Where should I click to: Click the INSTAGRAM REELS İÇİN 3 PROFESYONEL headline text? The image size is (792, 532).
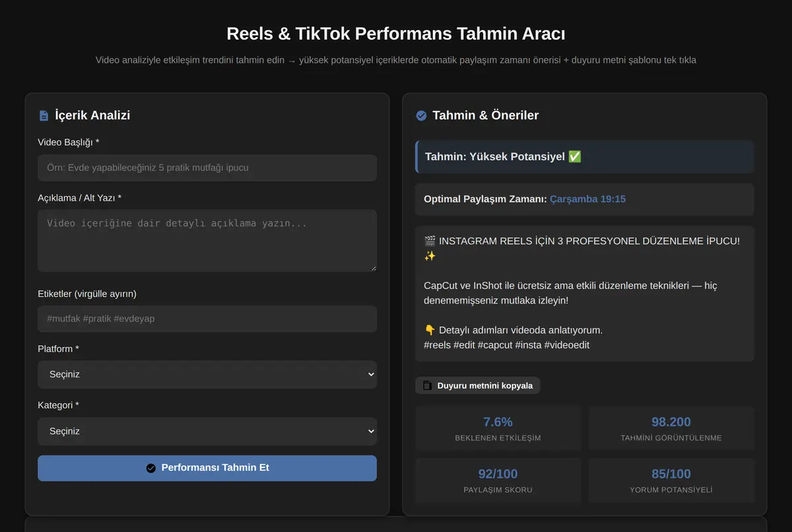pyautogui.click(x=582, y=248)
